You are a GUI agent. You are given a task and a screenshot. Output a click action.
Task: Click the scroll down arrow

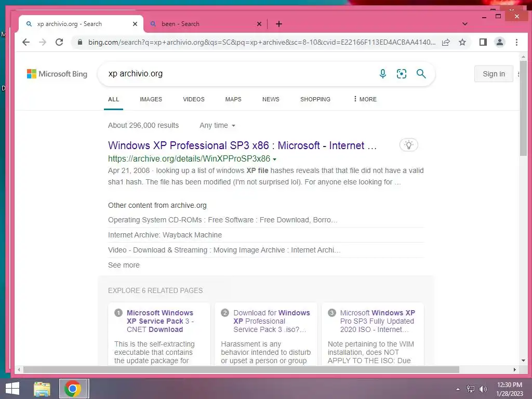pyautogui.click(x=523, y=361)
